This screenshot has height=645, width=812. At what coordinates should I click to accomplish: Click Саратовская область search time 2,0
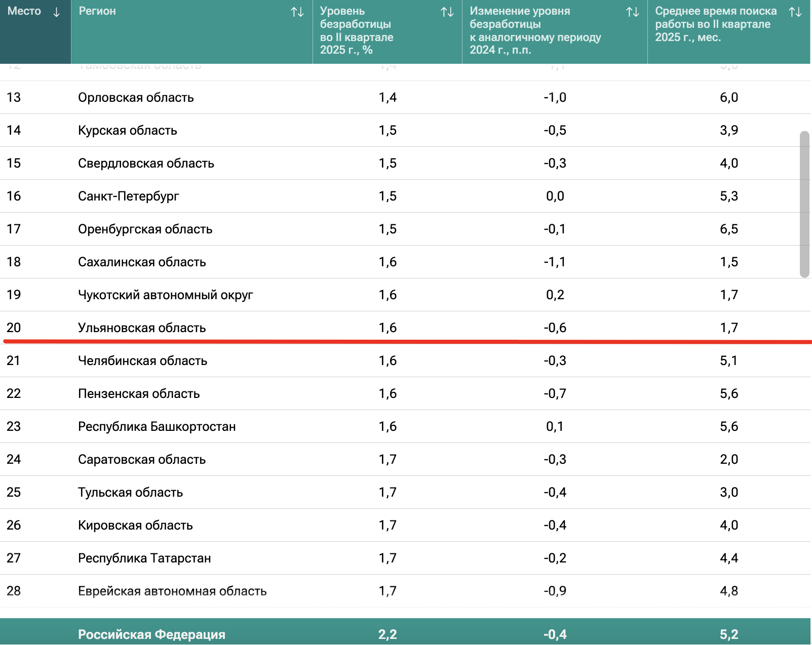(729, 460)
